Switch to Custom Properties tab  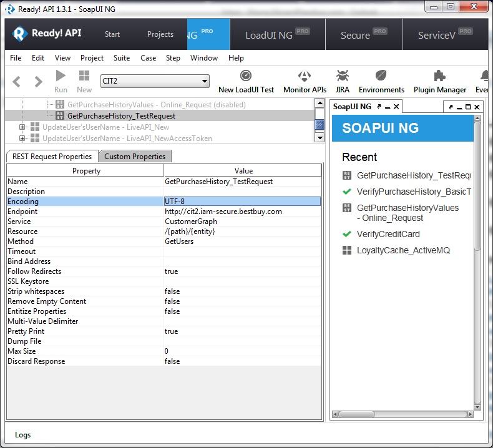[x=135, y=157]
